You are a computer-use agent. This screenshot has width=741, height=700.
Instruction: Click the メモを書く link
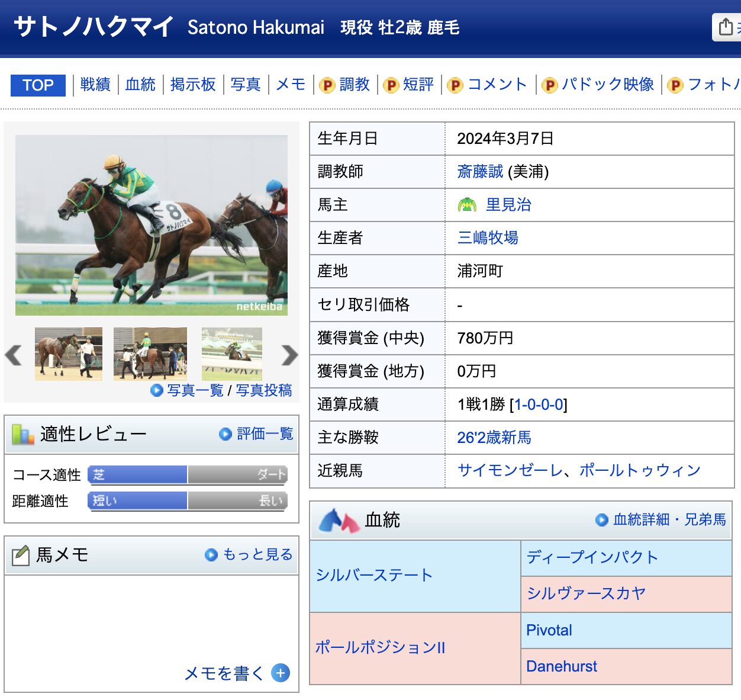coord(224,673)
